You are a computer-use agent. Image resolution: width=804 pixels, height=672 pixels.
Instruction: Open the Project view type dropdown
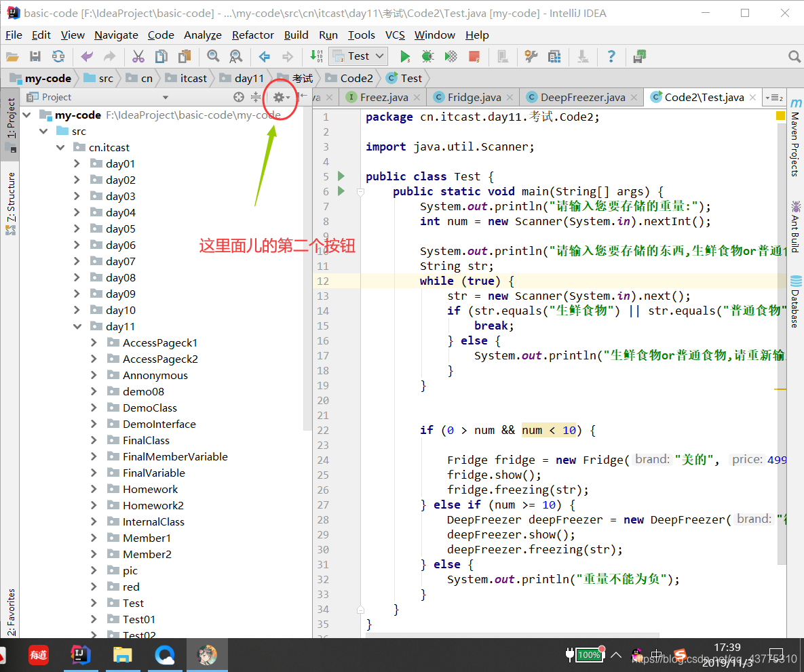pyautogui.click(x=165, y=98)
